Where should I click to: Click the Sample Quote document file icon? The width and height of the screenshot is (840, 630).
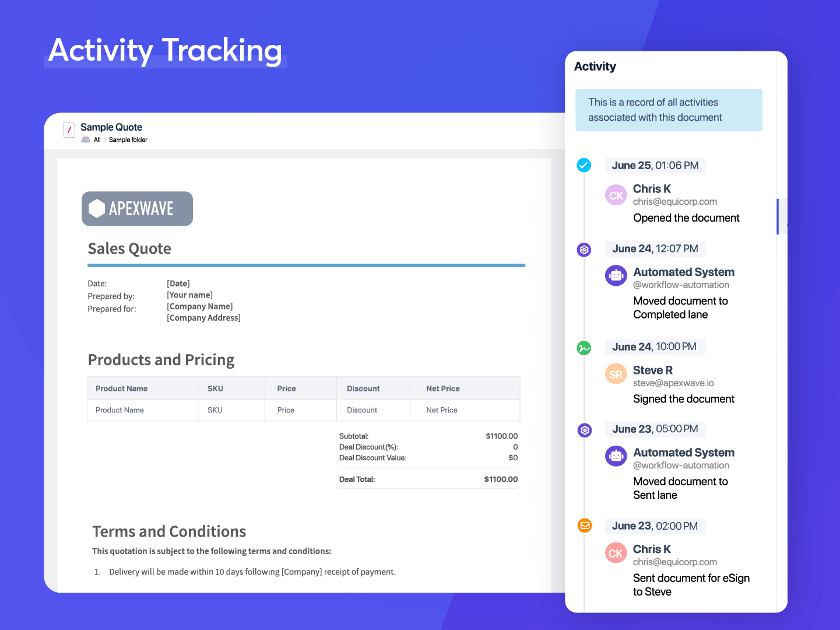point(69,129)
